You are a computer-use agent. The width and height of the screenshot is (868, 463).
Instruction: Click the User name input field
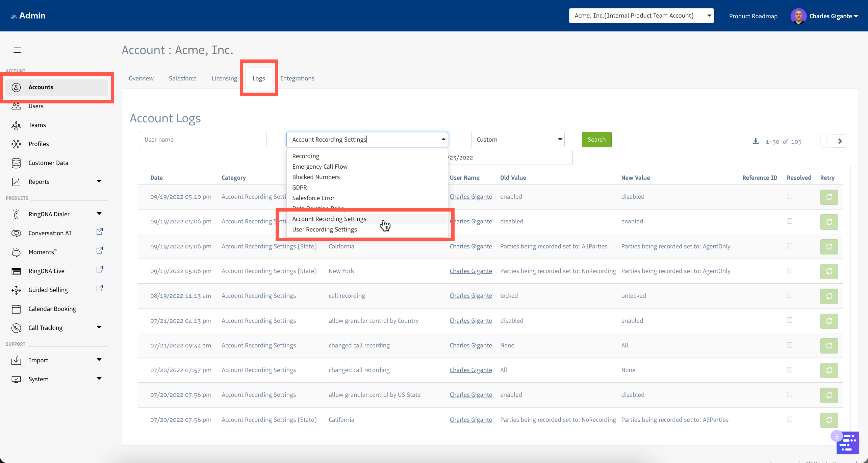point(202,139)
